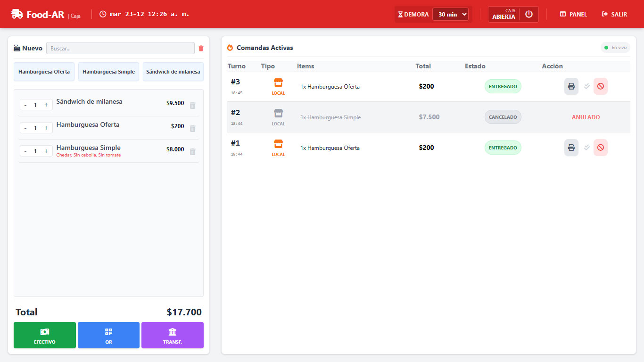Print the ticket for order #1
644x362 pixels.
571,148
